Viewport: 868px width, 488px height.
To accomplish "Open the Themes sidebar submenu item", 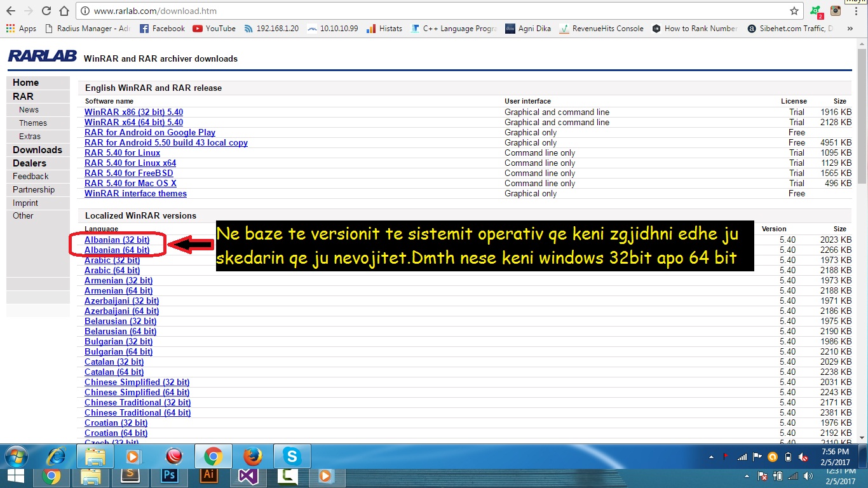I will click(38, 123).
